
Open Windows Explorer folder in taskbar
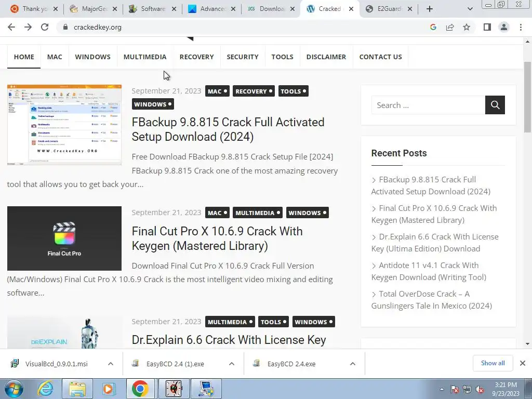[77, 389]
